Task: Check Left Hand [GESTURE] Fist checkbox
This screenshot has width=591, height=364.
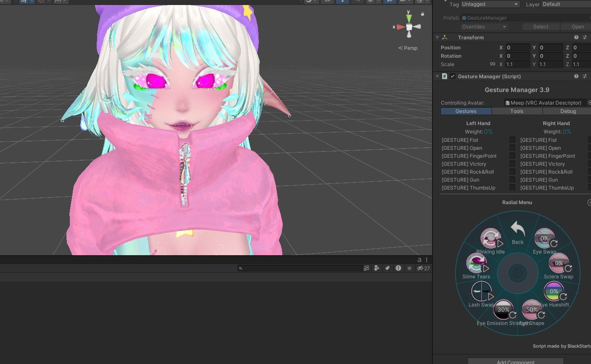Action: (512, 140)
